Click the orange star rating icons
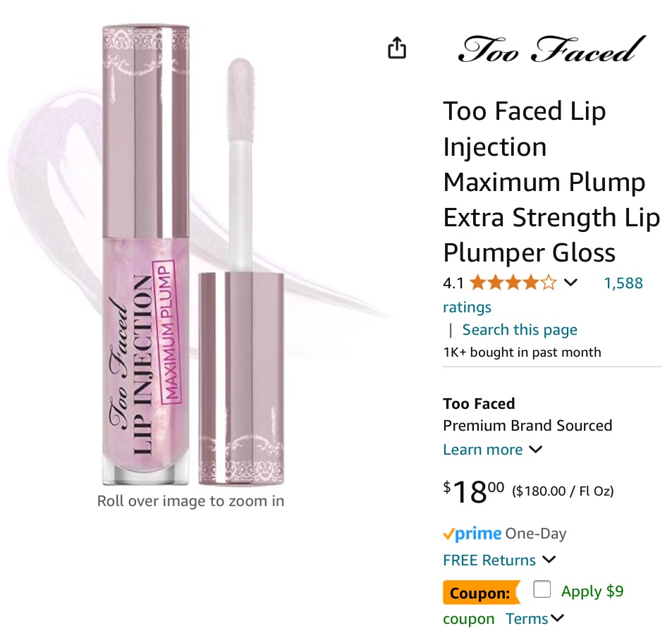 [513, 283]
